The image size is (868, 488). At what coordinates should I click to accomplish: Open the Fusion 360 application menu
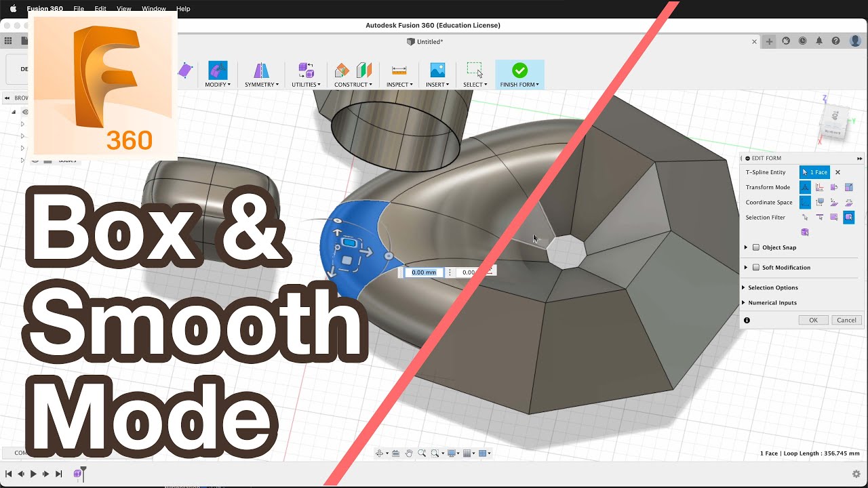click(45, 9)
